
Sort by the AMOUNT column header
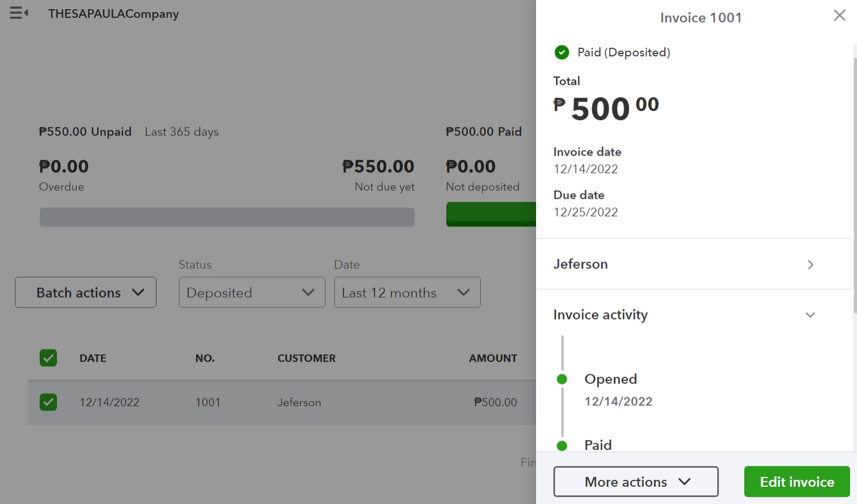click(493, 358)
